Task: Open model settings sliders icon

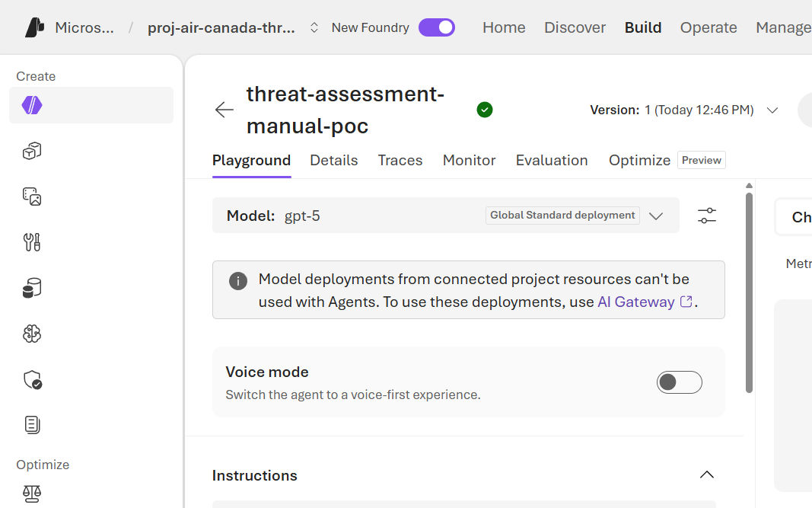Action: 707,216
